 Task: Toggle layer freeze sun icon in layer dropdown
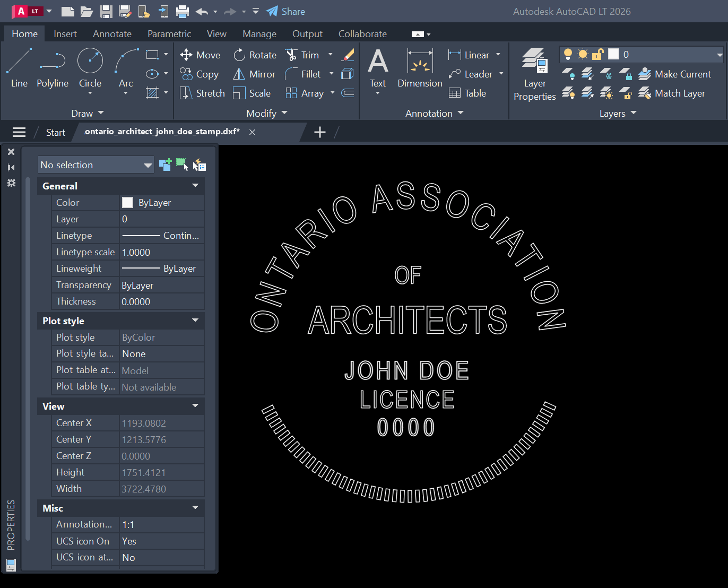[583, 54]
